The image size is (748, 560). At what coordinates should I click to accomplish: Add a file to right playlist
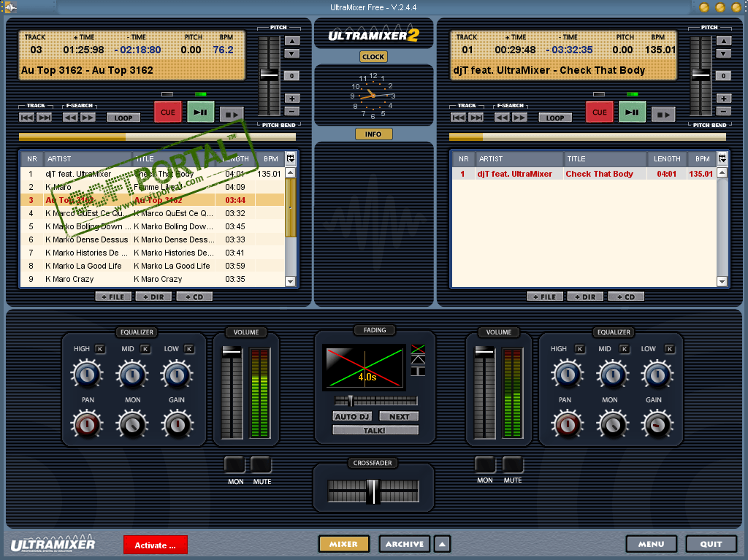coord(545,296)
